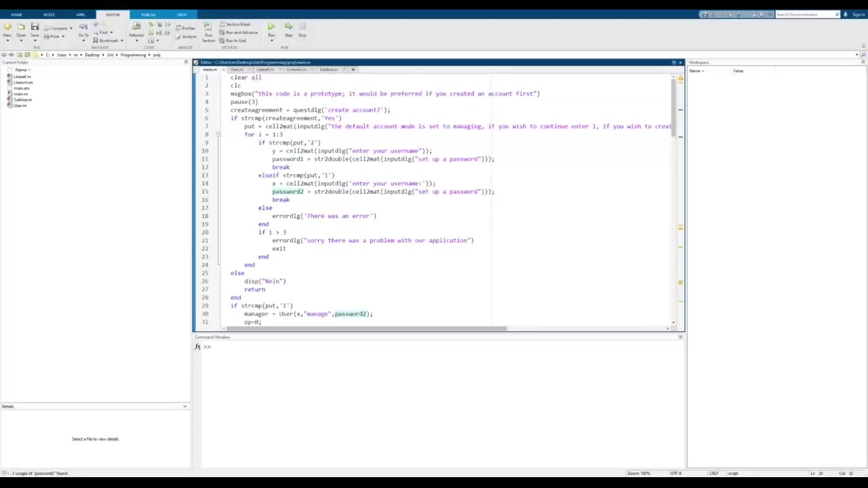
Task: Collapse the Details panel chevron
Action: pyautogui.click(x=184, y=406)
